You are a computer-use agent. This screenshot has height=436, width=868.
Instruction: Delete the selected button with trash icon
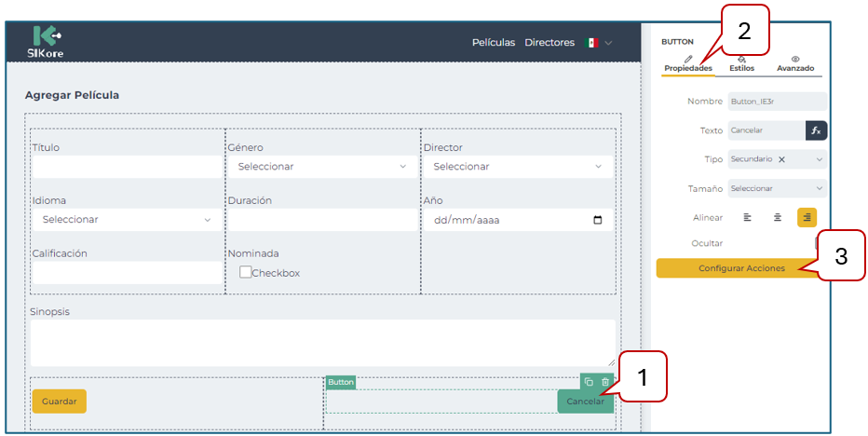[x=605, y=382]
